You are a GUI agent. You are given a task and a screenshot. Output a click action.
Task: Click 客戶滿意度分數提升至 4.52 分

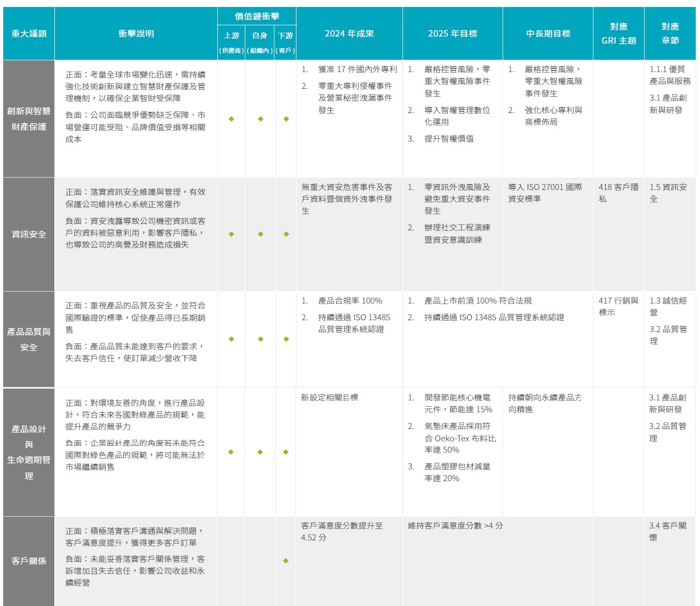342,532
